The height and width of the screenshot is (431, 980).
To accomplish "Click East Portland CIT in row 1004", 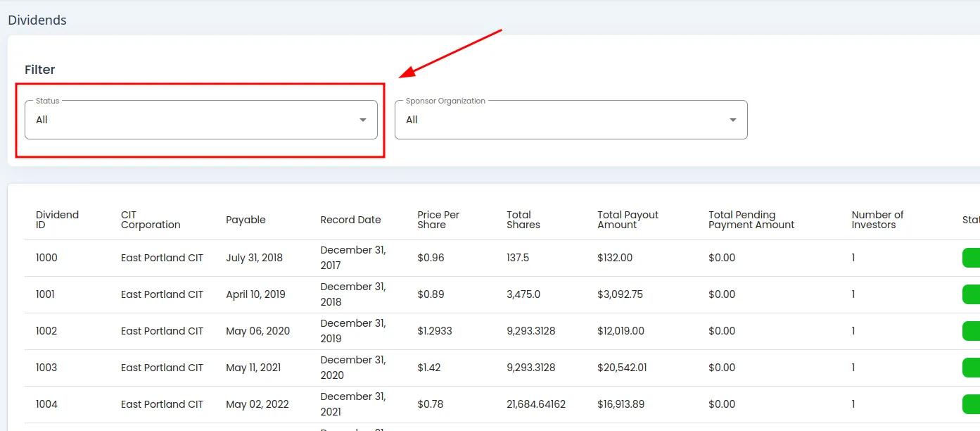I will pyautogui.click(x=162, y=404).
